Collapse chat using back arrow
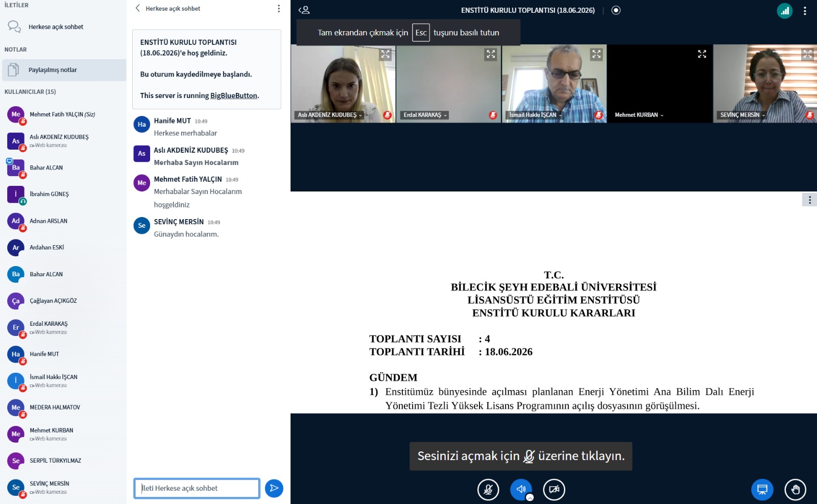 [x=138, y=8]
